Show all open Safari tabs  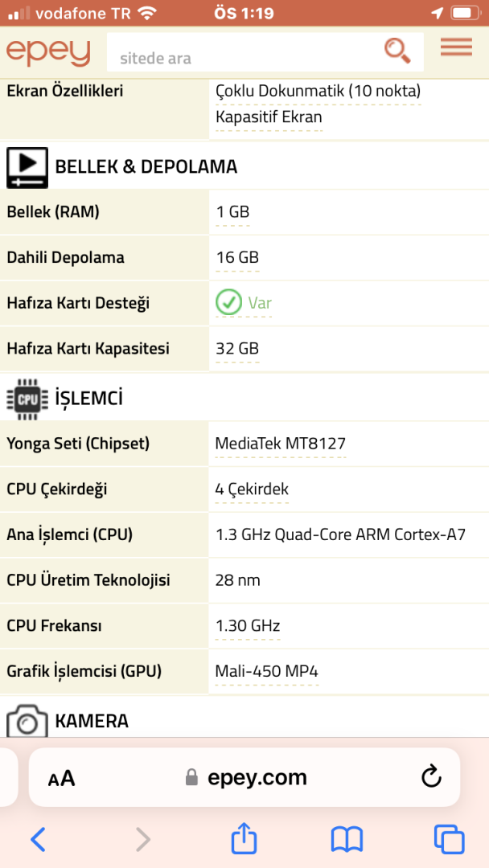coord(449,840)
